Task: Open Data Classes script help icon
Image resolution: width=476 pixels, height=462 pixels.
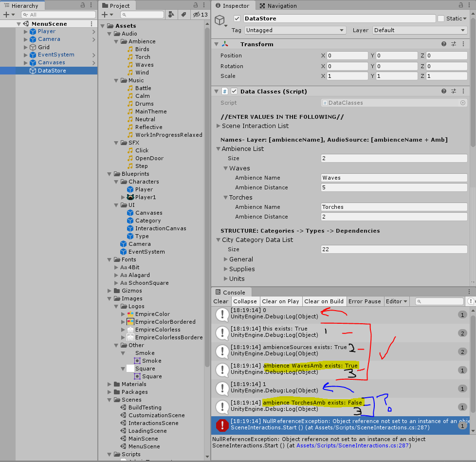Action: 444,91
